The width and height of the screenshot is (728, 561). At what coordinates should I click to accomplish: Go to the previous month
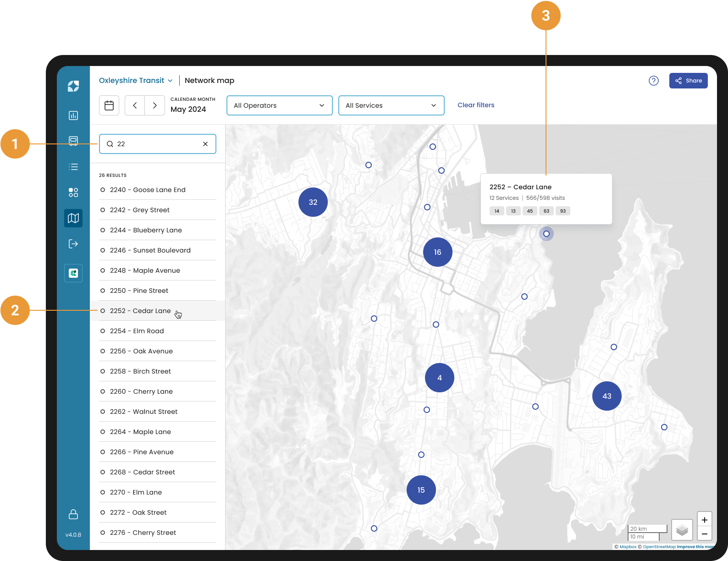pyautogui.click(x=135, y=105)
